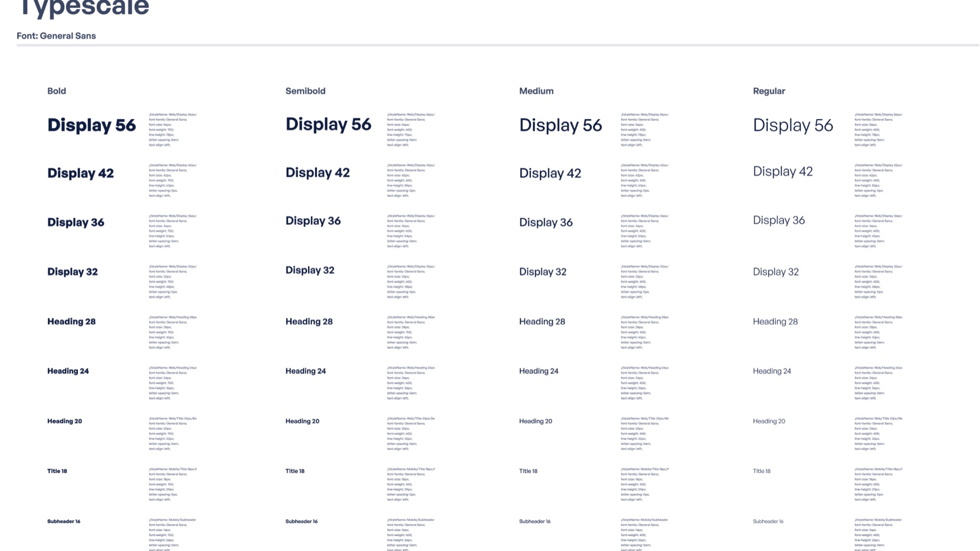Screen dimensions: 980x551
Task: Pick the Medium 'Display 36' text
Action: [546, 222]
